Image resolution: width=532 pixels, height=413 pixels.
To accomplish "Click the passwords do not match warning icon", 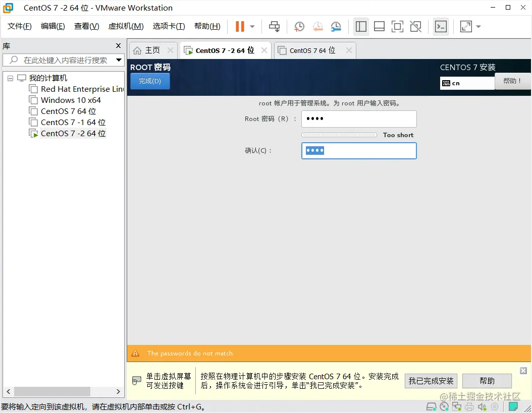I will click(135, 353).
